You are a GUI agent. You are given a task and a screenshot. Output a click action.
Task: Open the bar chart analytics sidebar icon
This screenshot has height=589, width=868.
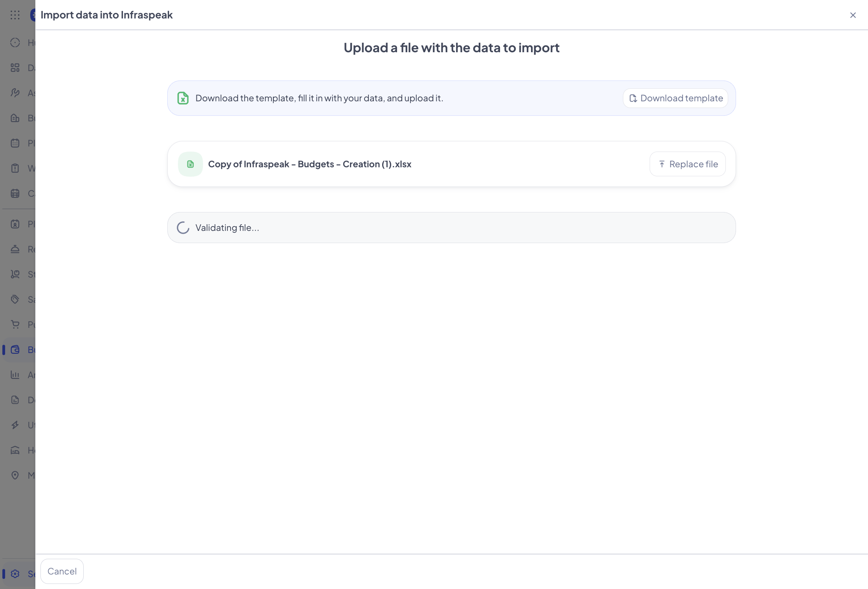[x=15, y=375]
